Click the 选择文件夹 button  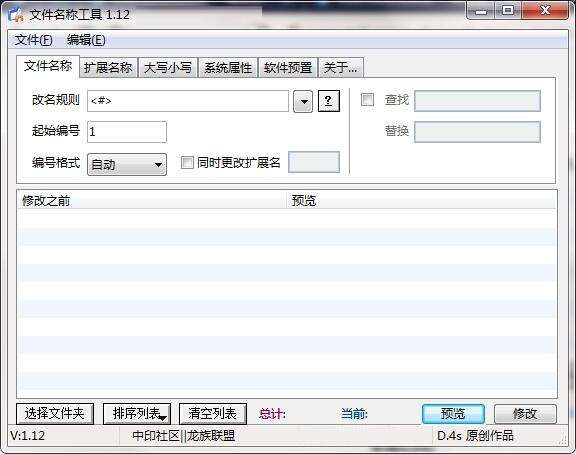55,414
